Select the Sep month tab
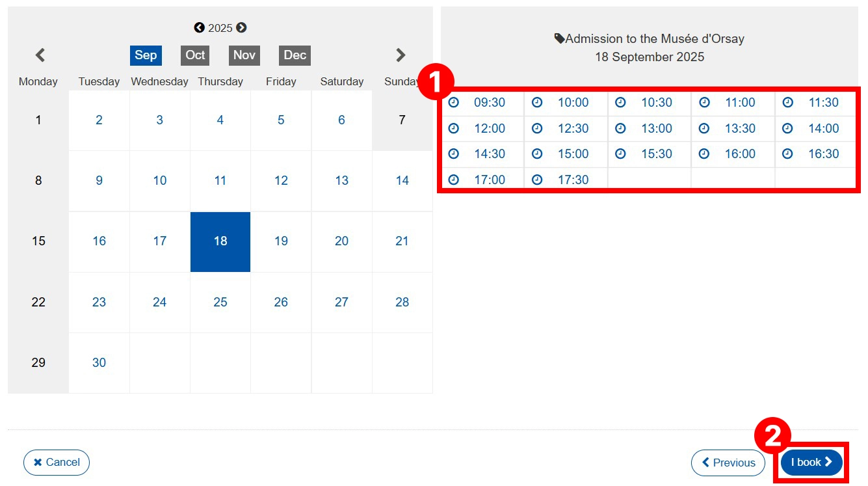This screenshot has height=486, width=868. [x=146, y=55]
